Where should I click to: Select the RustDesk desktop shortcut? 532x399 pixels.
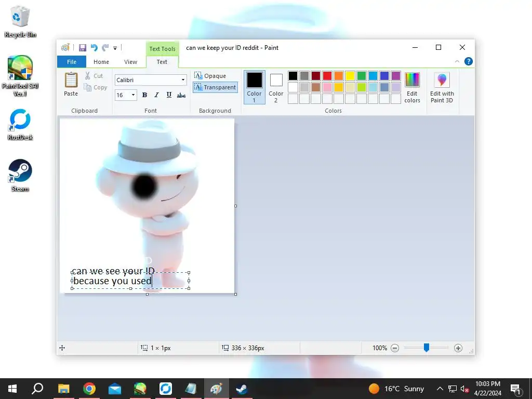pyautogui.click(x=20, y=124)
